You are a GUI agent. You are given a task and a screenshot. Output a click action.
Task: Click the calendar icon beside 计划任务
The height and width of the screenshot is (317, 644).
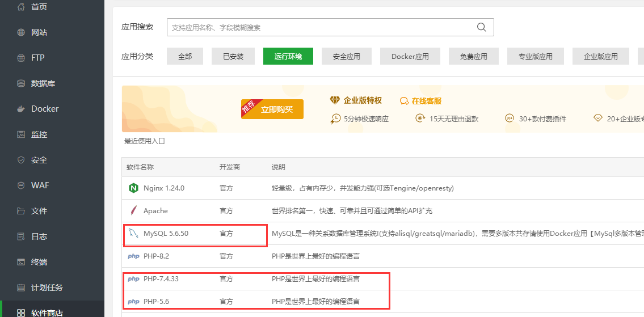point(21,288)
